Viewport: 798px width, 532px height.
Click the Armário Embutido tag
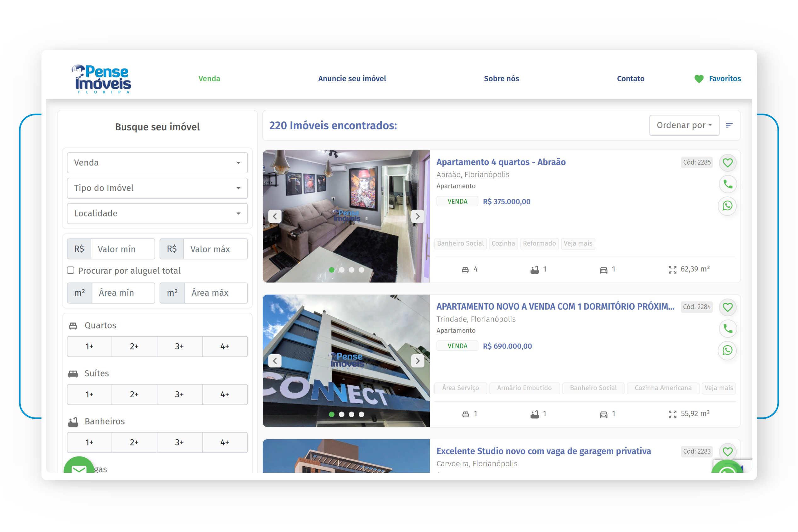[x=524, y=388]
